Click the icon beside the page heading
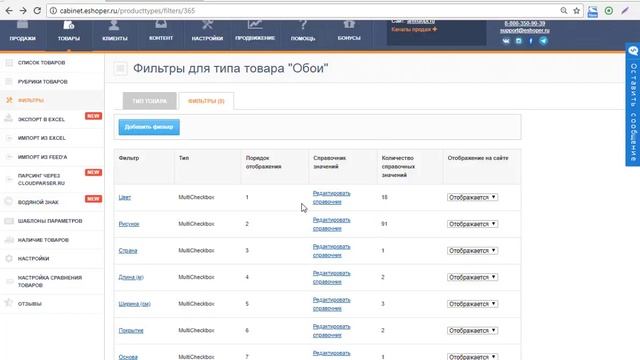The width and height of the screenshot is (640, 360). 120,68
